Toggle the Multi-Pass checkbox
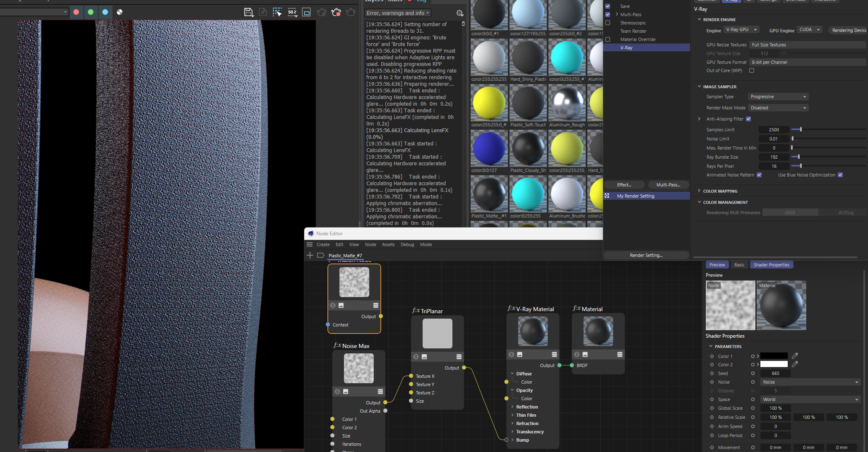The height and width of the screenshot is (452, 868). pyautogui.click(x=608, y=15)
